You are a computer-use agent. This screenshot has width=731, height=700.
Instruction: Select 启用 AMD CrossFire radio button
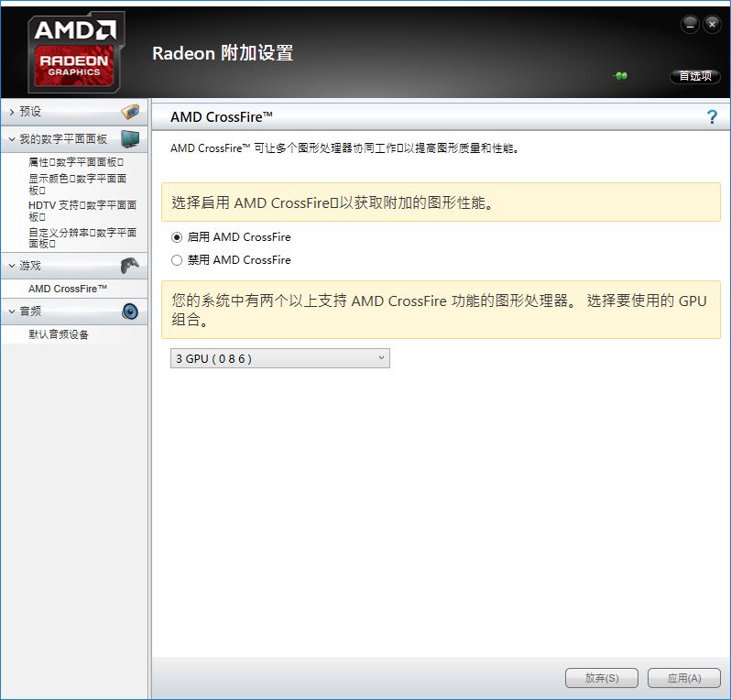(x=177, y=237)
